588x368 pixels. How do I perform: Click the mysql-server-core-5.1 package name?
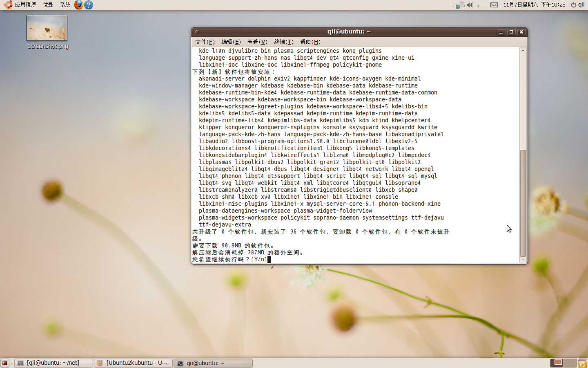coord(341,204)
